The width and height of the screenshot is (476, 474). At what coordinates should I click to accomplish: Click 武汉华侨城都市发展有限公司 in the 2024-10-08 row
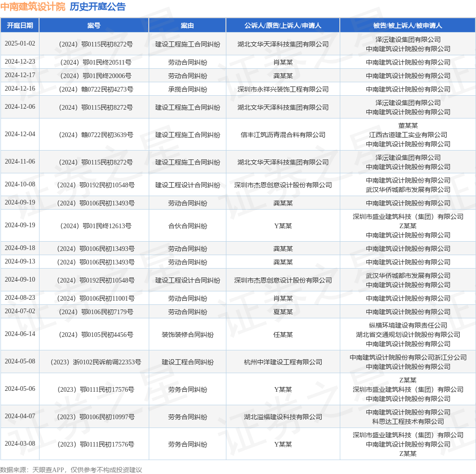point(408,190)
